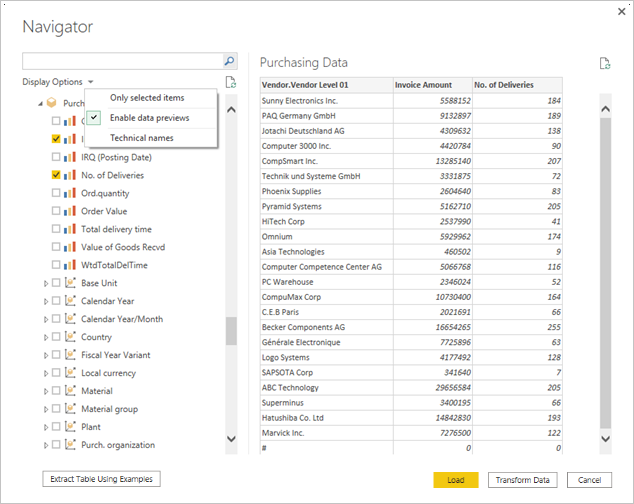Expand the Plant node
634x504 pixels.
[x=46, y=427]
